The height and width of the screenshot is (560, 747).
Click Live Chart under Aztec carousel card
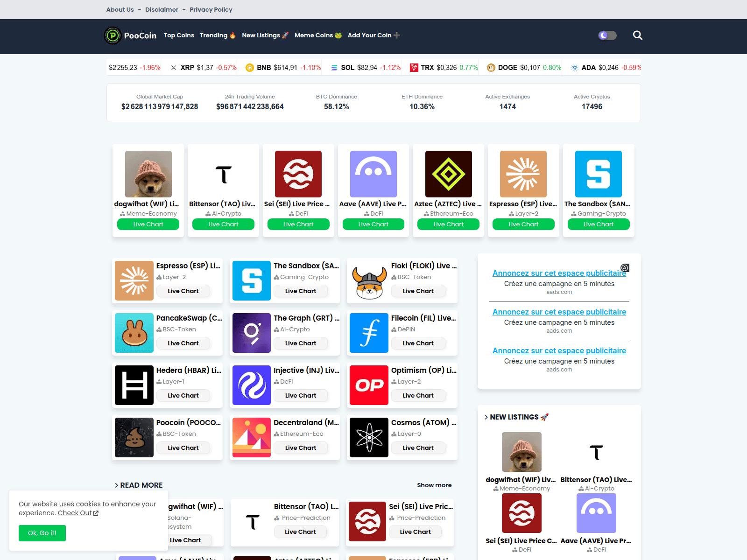coord(449,224)
